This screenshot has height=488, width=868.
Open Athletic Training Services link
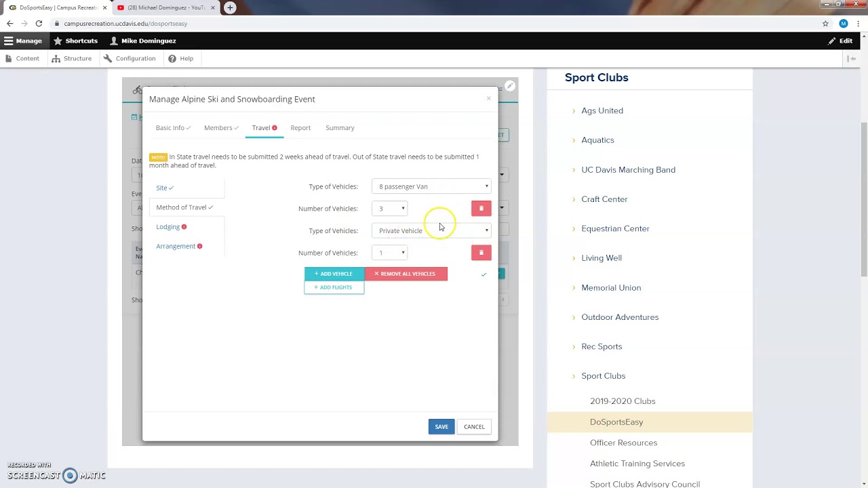coord(637,464)
